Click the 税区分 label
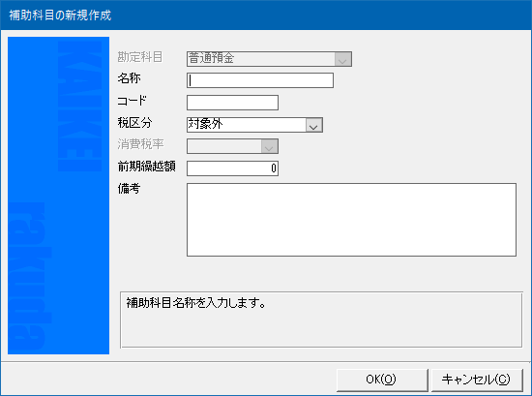 coord(134,123)
